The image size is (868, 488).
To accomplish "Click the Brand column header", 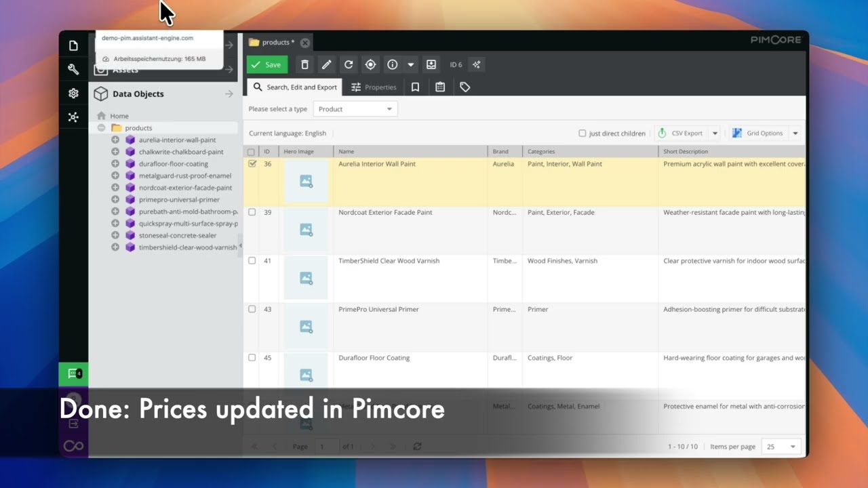I will tap(505, 152).
